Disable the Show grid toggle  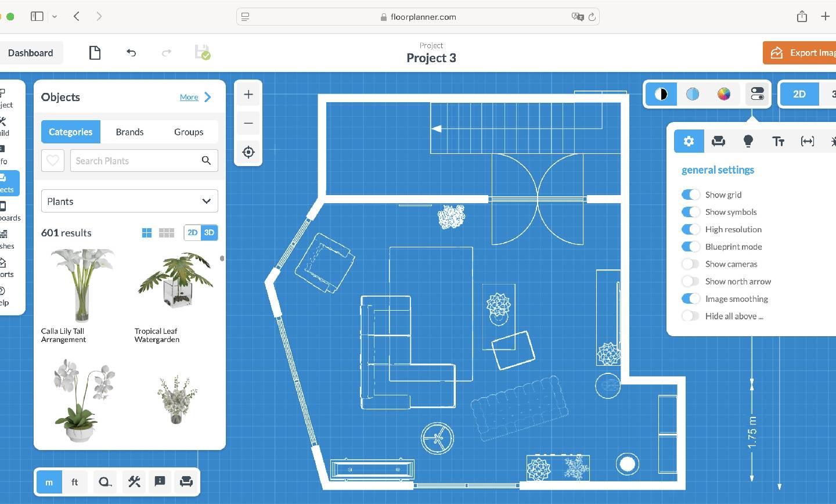(x=690, y=195)
